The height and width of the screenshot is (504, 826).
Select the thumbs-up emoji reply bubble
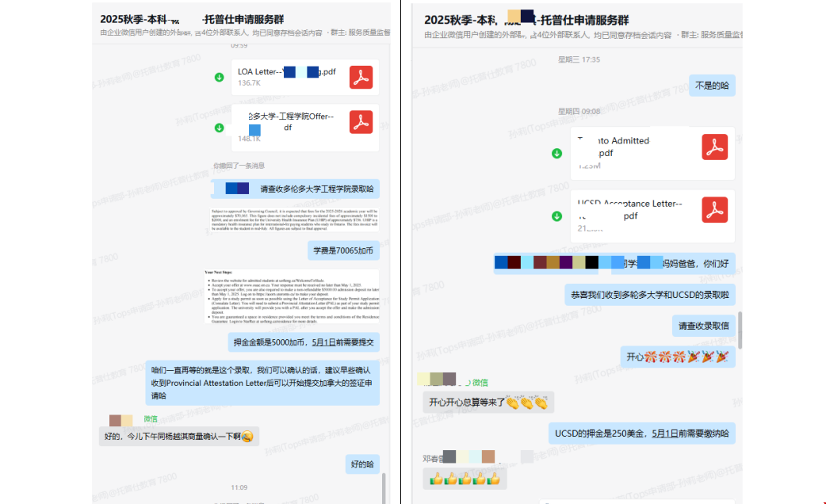pyautogui.click(x=465, y=479)
